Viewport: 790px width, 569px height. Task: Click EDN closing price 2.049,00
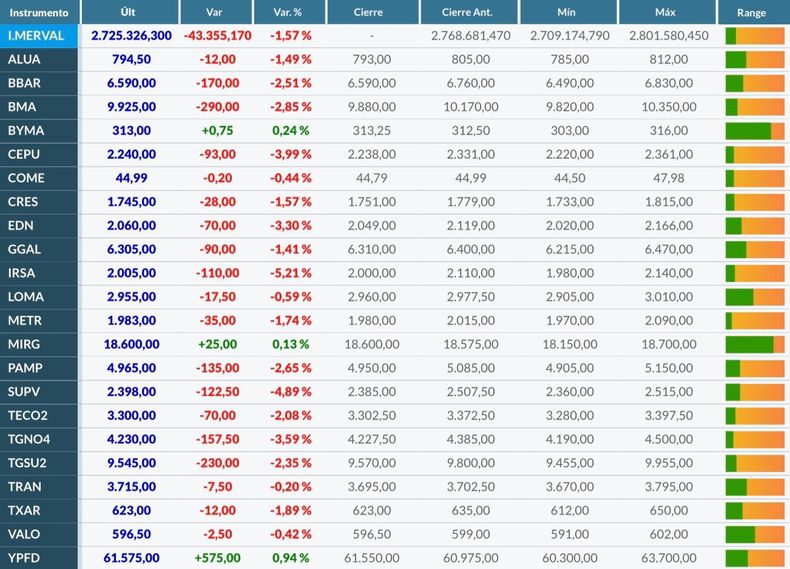coord(372,225)
